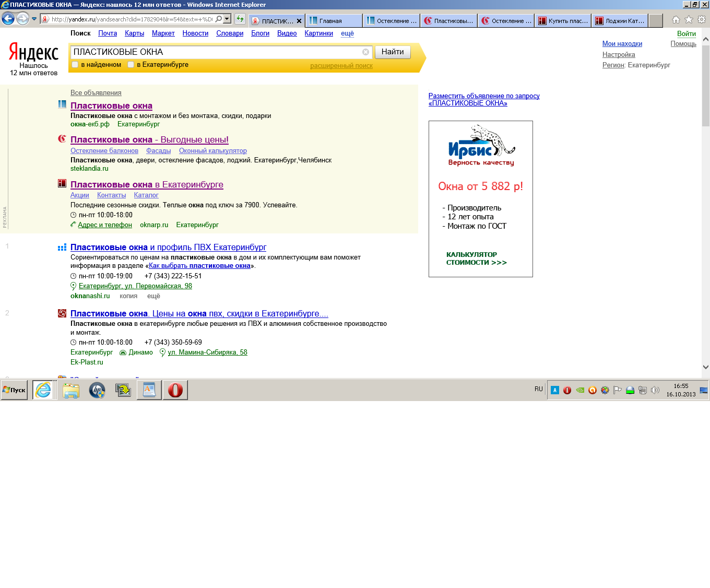Clear the search query with X icon
Image resolution: width=710 pixels, height=588 pixels.
(365, 52)
